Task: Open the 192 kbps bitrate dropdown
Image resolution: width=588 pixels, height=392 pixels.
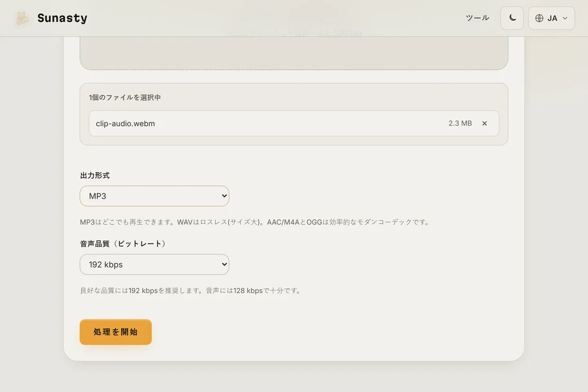Action: [154, 265]
